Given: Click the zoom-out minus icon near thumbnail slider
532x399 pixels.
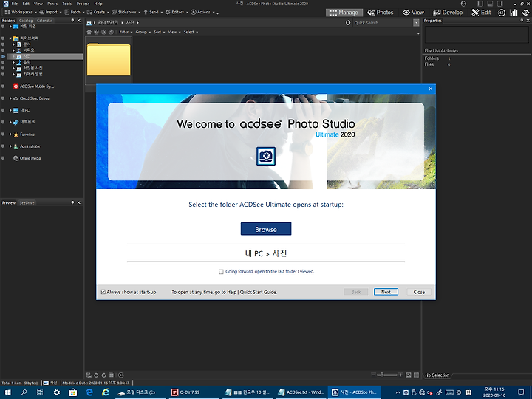Looking at the screenshot, I should [x=374, y=375].
